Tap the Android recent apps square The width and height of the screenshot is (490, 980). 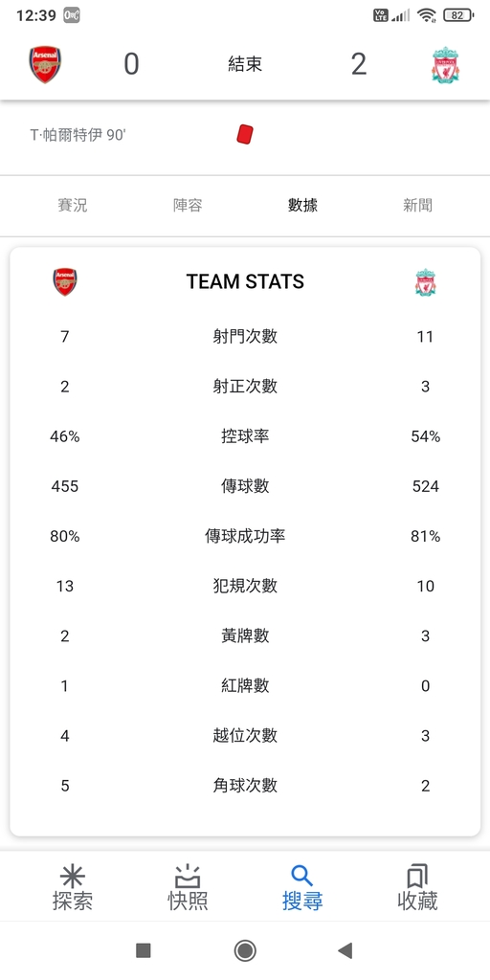pyautogui.click(x=144, y=950)
